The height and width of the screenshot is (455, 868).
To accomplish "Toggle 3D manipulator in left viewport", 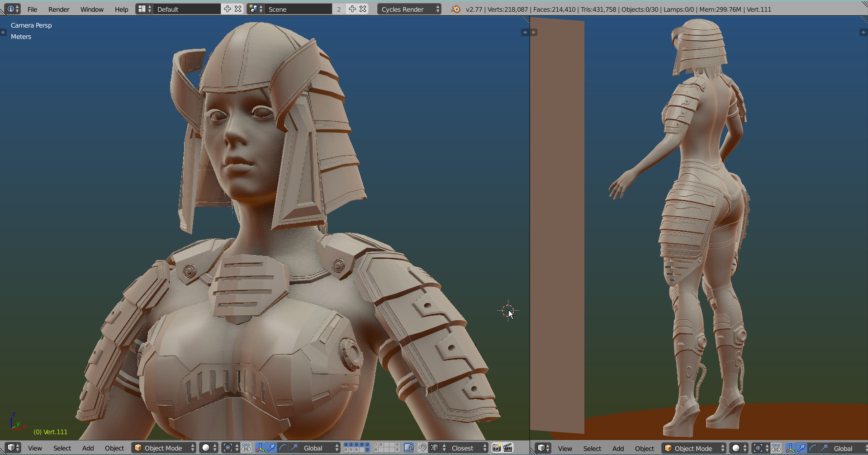I will (x=260, y=448).
